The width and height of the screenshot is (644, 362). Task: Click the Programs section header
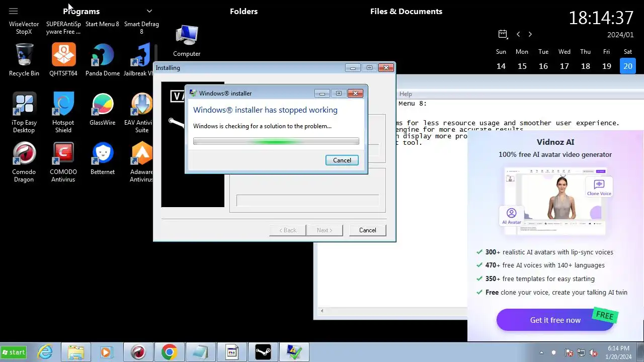click(x=82, y=11)
